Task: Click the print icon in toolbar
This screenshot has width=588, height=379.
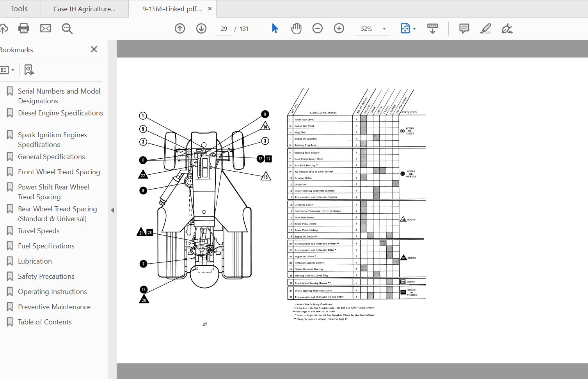Action: (24, 28)
